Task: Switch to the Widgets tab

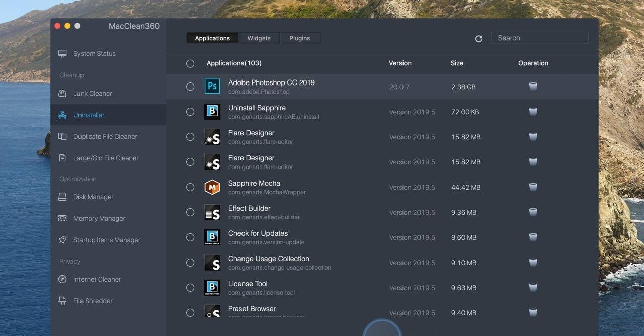Action: coord(259,38)
